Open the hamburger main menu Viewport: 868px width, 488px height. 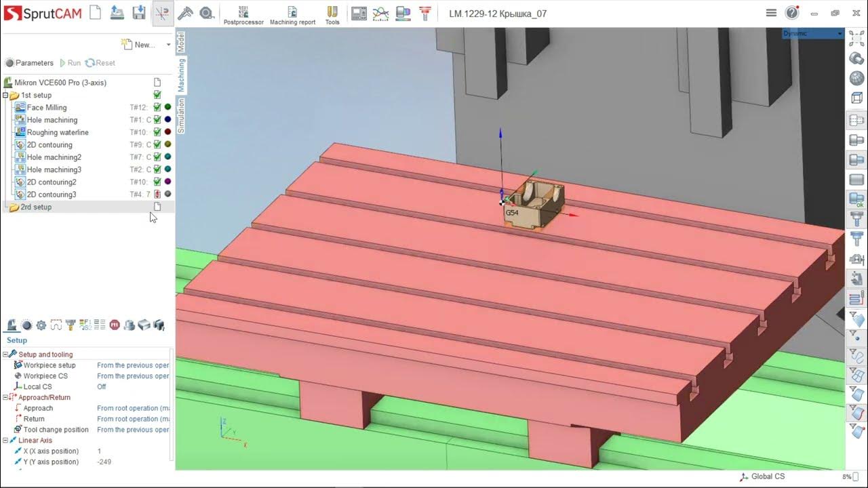click(771, 13)
